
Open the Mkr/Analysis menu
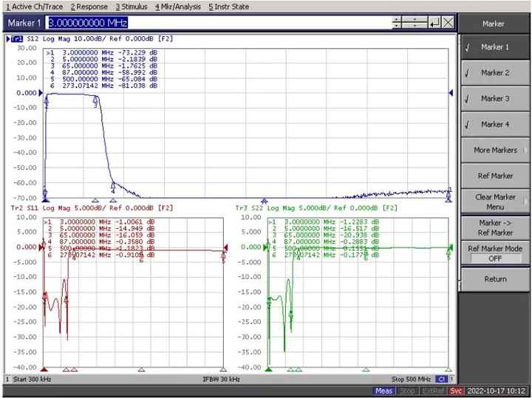(177, 7)
